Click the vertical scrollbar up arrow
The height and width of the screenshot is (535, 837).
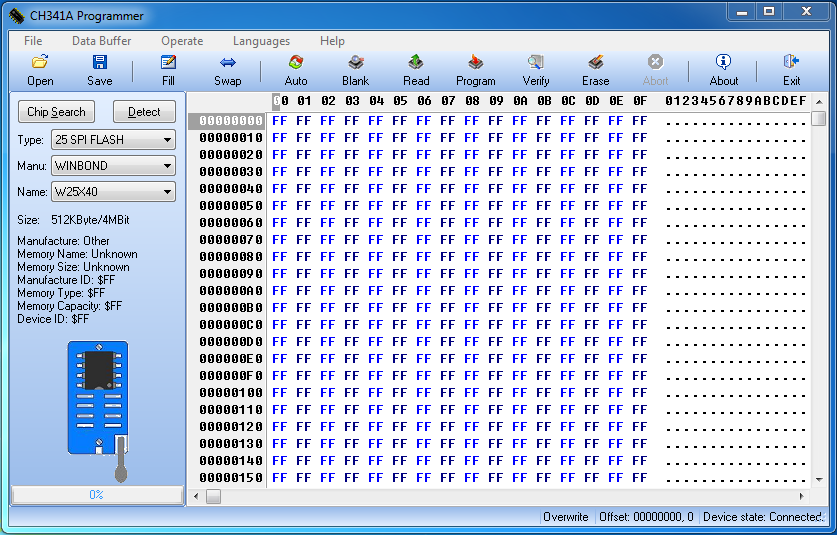pyautogui.click(x=819, y=101)
